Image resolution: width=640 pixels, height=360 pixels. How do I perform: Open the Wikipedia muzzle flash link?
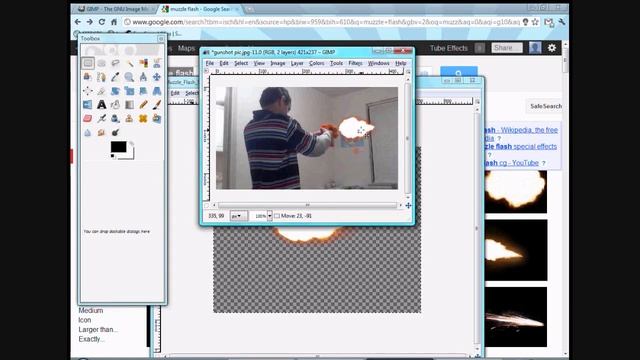[x=521, y=130]
